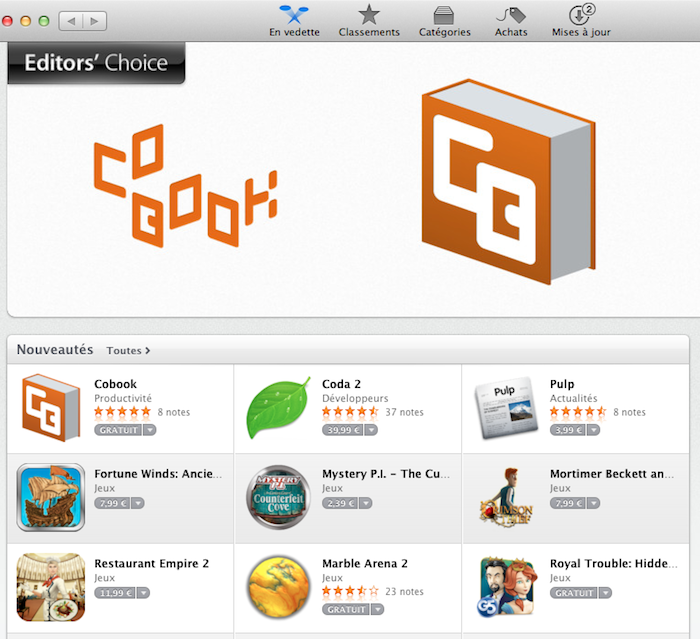Show all new apps via Toutes link
The height and width of the screenshot is (639, 700).
(128, 351)
